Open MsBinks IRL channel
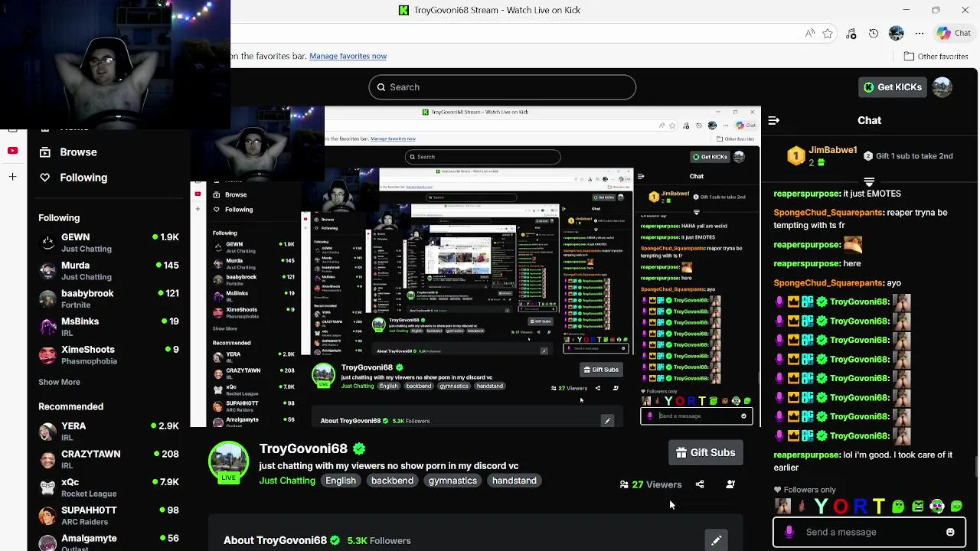Screen dimensions: 980x551 [109, 327]
